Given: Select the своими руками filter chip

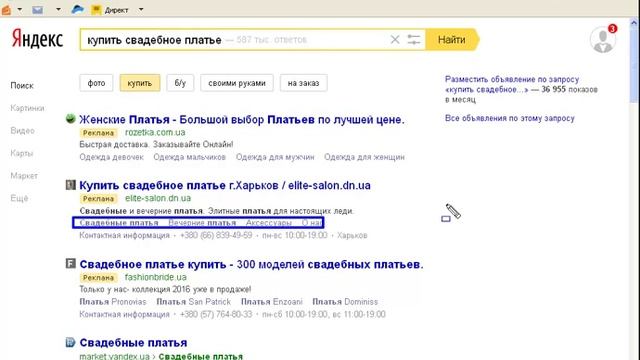Looking at the screenshot, I should [x=237, y=83].
